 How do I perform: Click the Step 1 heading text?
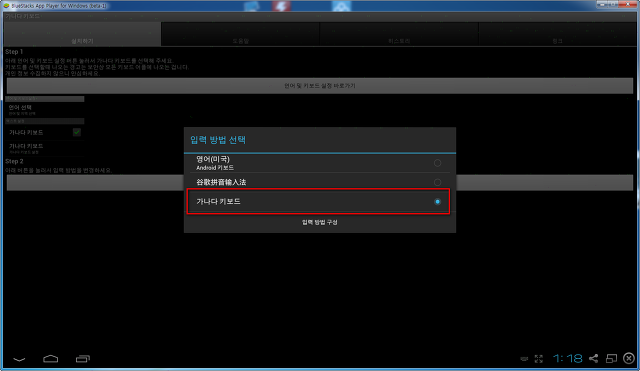[x=14, y=52]
